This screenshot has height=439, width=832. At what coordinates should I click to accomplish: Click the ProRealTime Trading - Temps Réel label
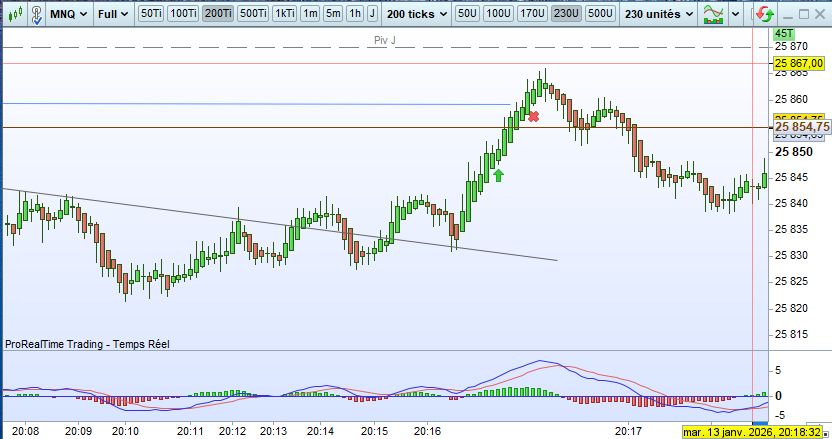click(x=88, y=344)
